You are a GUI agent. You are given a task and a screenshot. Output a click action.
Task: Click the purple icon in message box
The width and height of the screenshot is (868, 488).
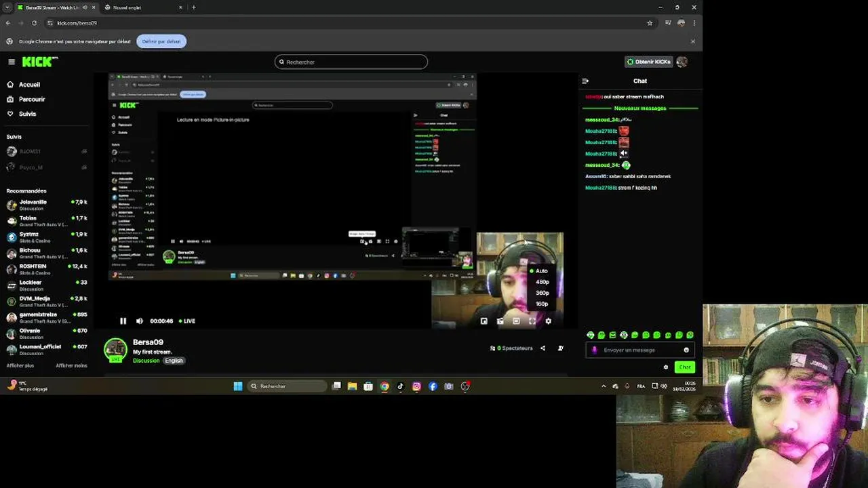click(595, 350)
